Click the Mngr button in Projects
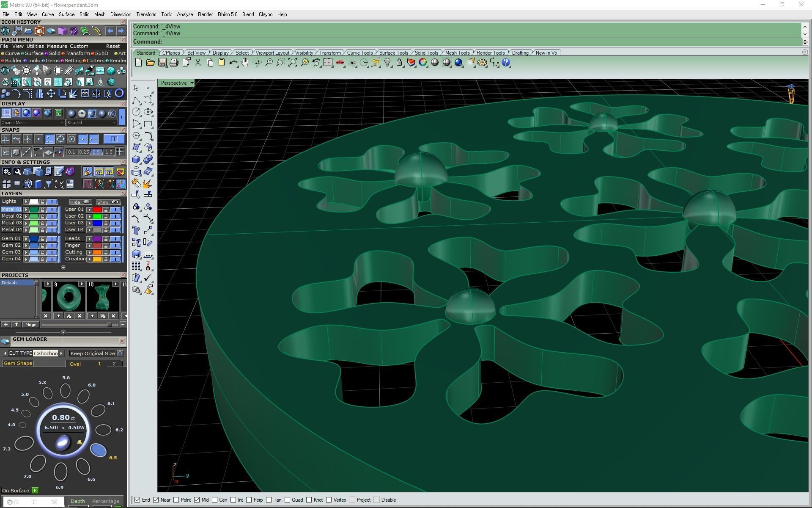 point(30,325)
